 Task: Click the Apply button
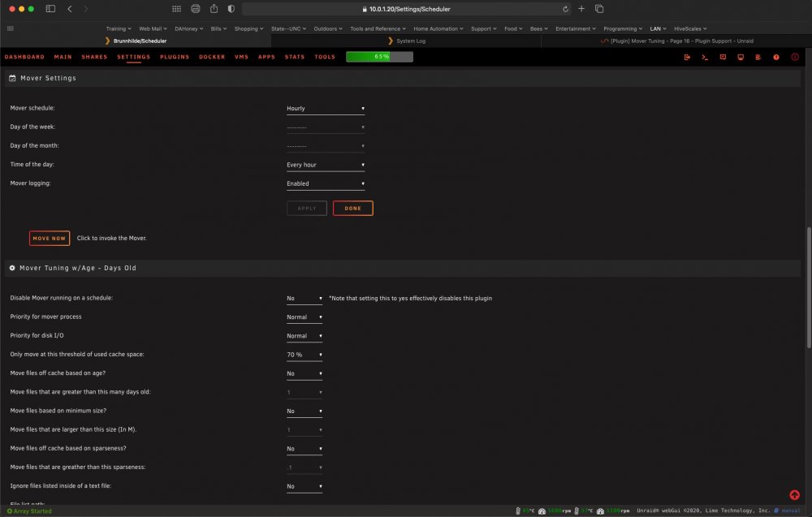coord(307,209)
